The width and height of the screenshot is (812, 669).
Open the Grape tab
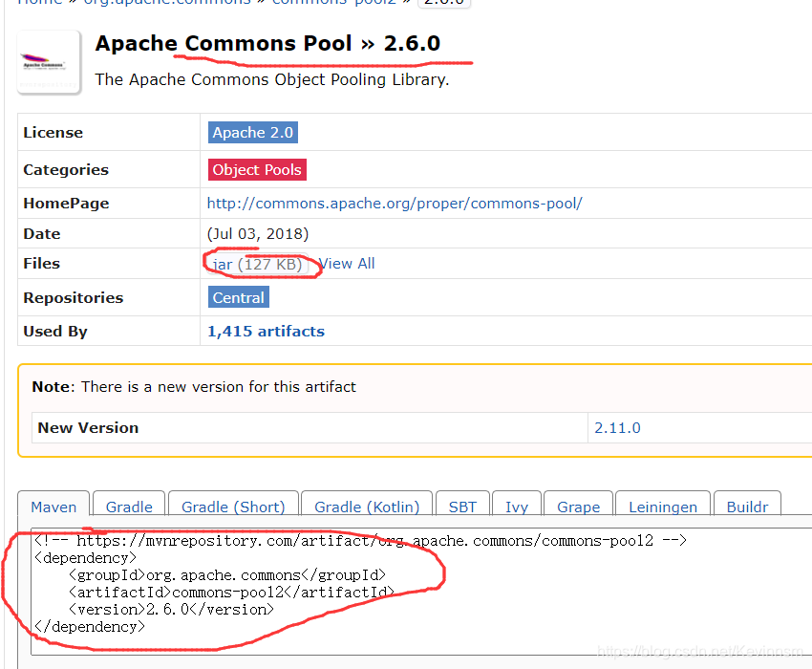tap(579, 507)
